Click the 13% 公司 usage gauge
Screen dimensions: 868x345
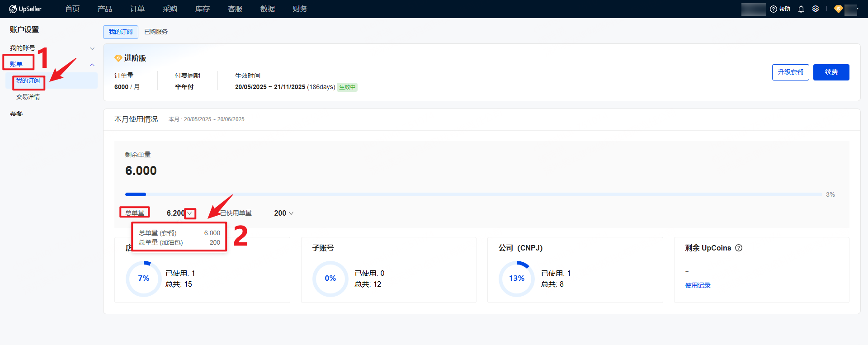pyautogui.click(x=517, y=279)
